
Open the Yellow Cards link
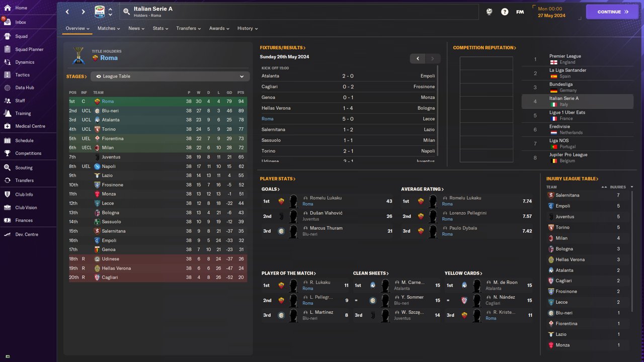[463, 273]
